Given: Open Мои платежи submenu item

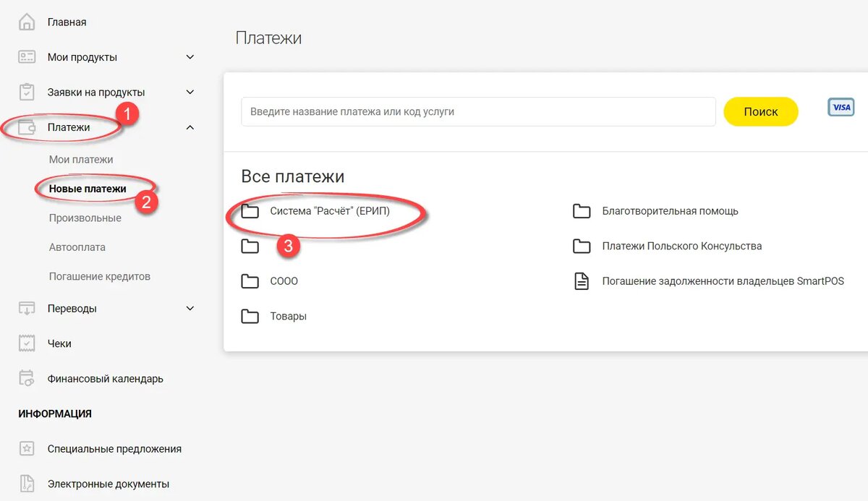Looking at the screenshot, I should pos(81,160).
